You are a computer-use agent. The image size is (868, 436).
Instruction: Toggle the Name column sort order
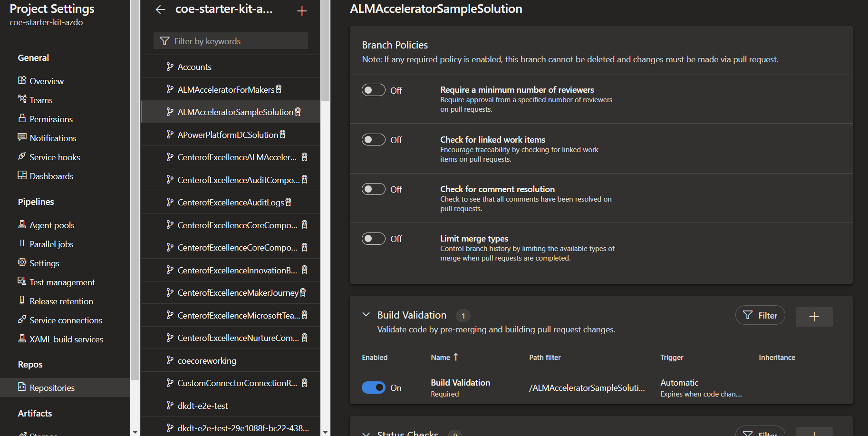[444, 357]
